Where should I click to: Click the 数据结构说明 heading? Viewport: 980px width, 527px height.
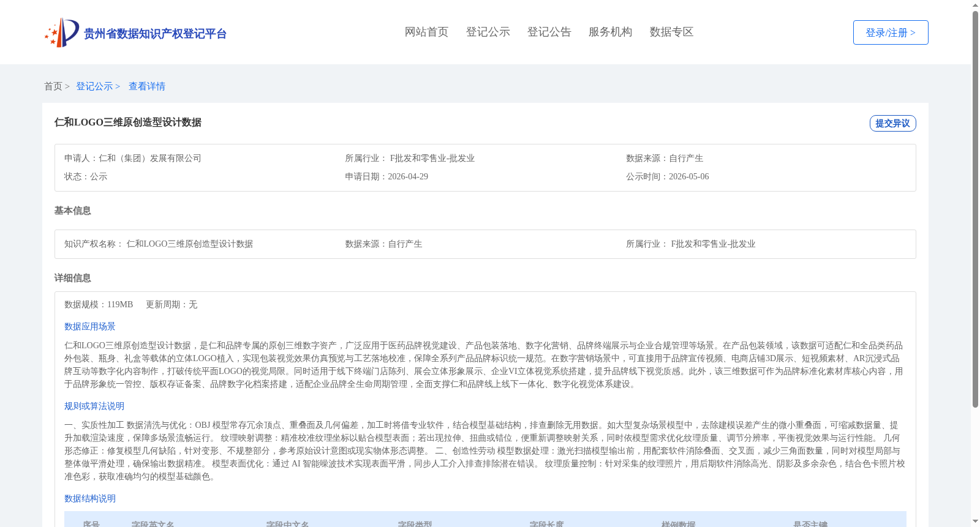[x=90, y=499]
